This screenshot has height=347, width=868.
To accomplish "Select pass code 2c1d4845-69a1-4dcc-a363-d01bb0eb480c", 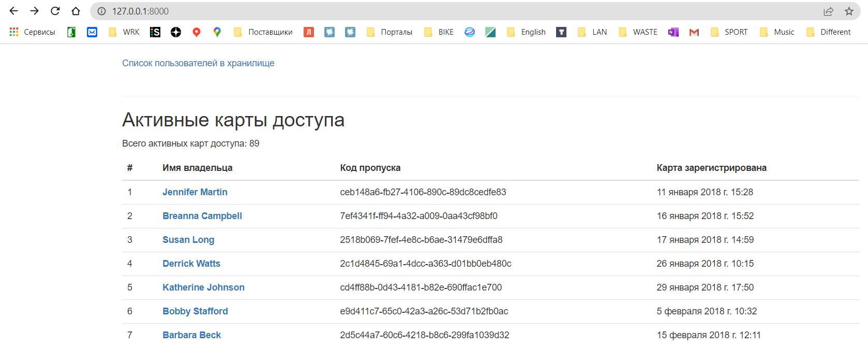I will tap(426, 264).
